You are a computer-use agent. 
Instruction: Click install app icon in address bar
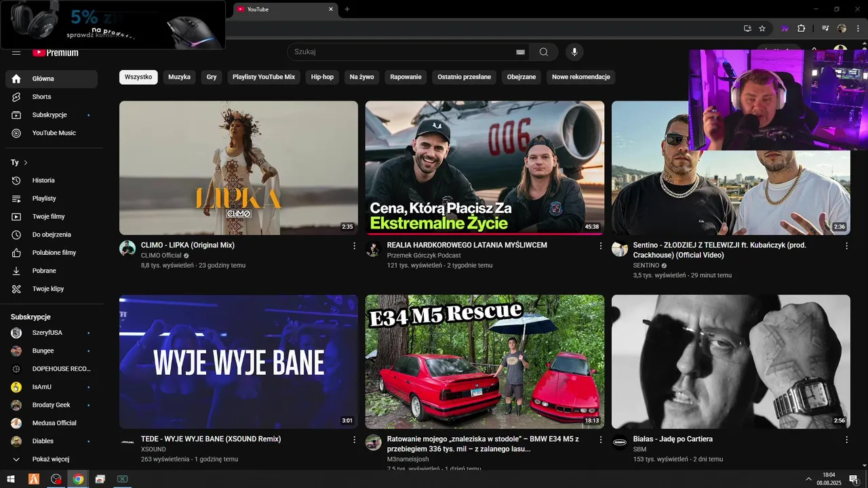[747, 28]
